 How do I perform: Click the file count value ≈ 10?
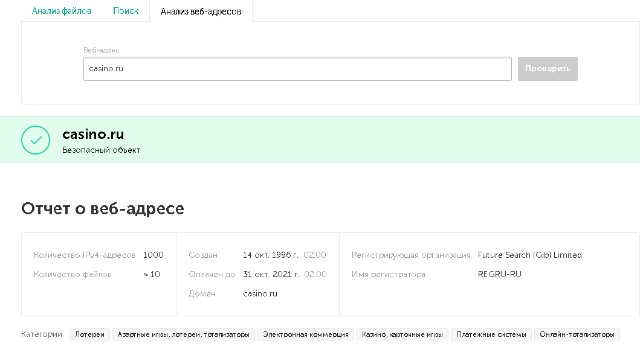(151, 275)
